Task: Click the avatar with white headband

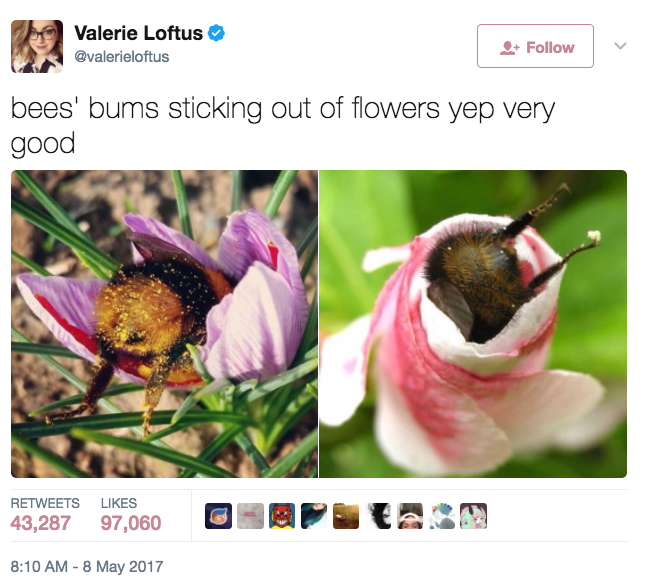Action: coord(410,516)
